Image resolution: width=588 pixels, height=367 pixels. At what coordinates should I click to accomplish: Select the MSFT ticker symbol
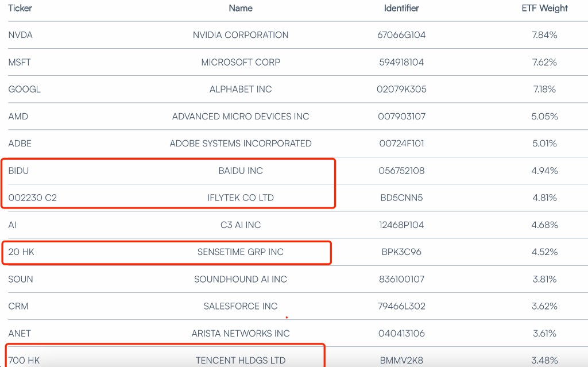coord(20,62)
